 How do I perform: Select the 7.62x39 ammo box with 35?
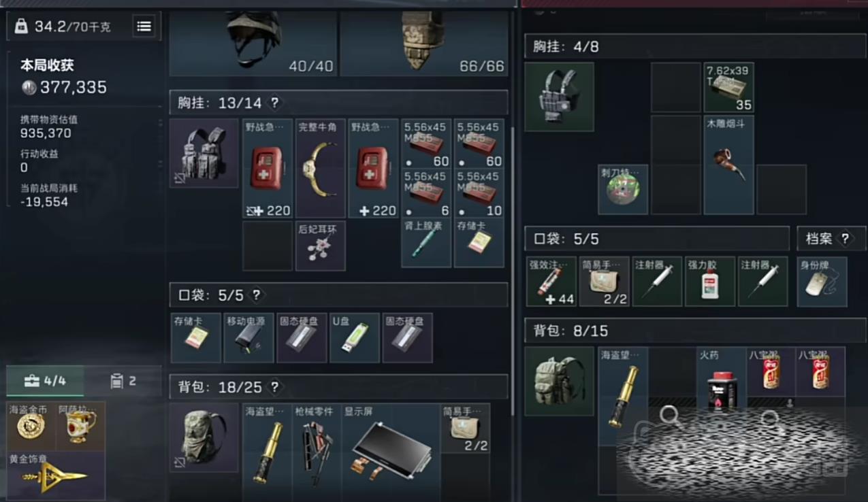pyautogui.click(x=728, y=87)
